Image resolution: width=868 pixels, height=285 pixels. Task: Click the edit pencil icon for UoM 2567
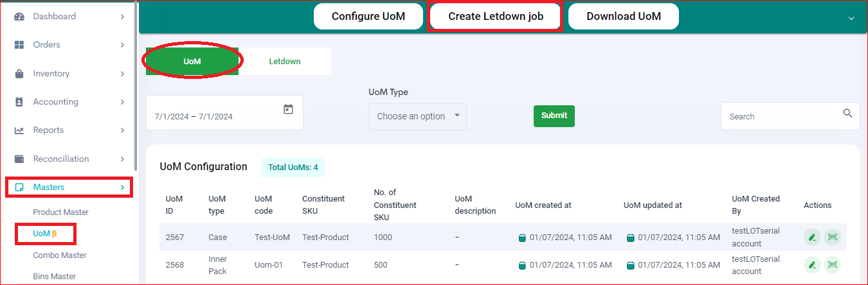tap(812, 237)
